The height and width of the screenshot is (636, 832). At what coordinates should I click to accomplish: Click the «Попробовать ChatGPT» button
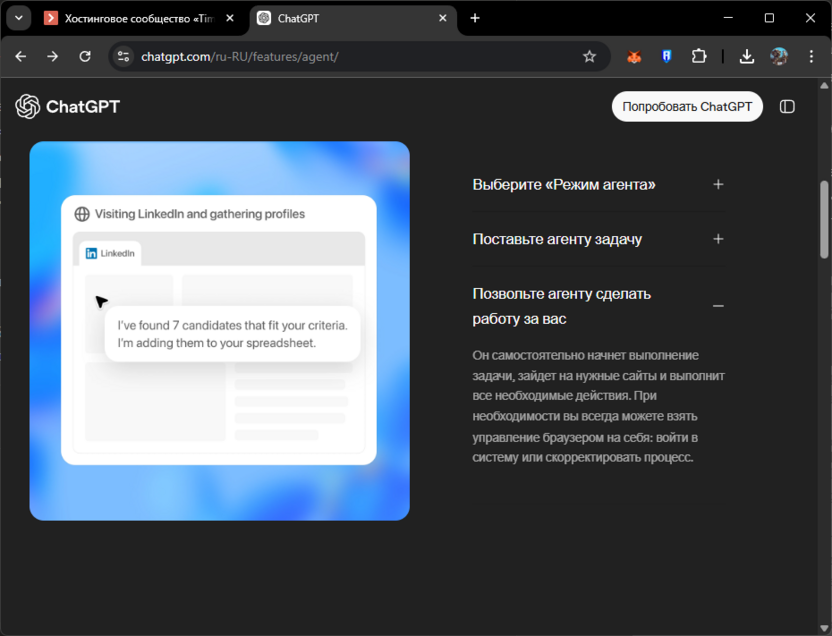point(687,106)
